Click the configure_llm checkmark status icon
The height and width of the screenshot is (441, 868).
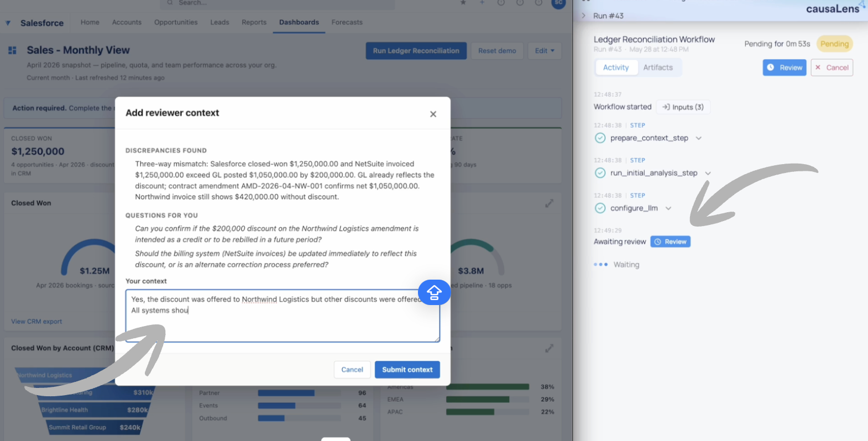[600, 208]
